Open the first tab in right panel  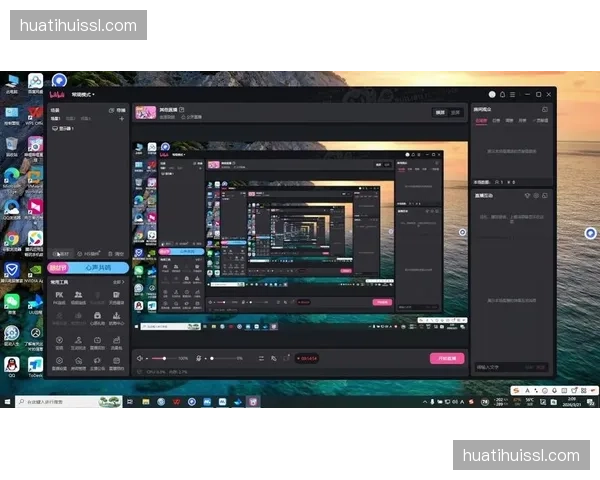pos(481,120)
